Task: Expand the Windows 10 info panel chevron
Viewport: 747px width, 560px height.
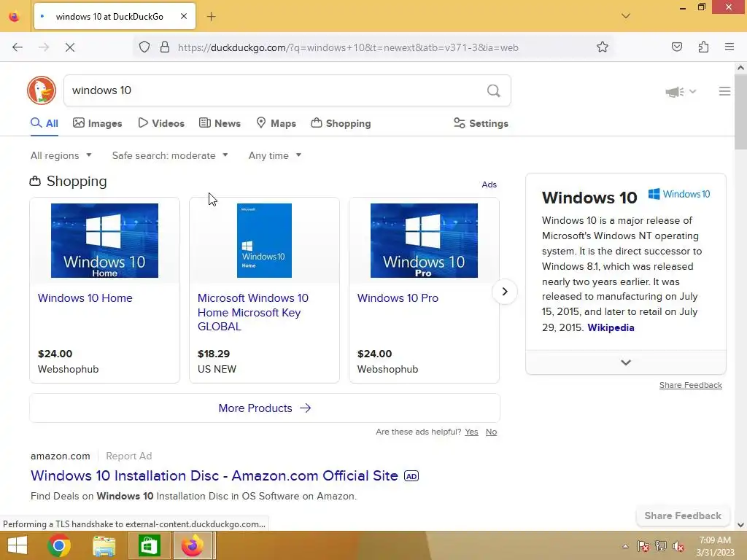Action: 626,362
